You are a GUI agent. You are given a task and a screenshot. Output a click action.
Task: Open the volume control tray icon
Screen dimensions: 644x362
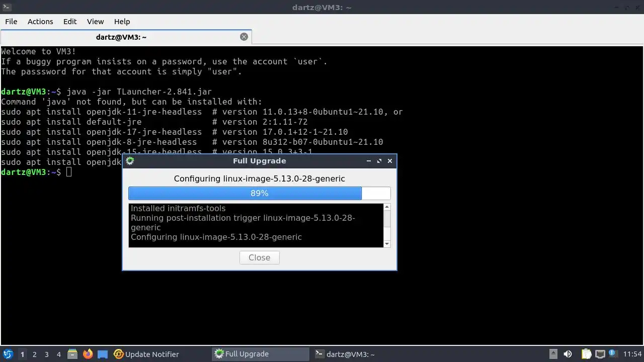coord(568,354)
